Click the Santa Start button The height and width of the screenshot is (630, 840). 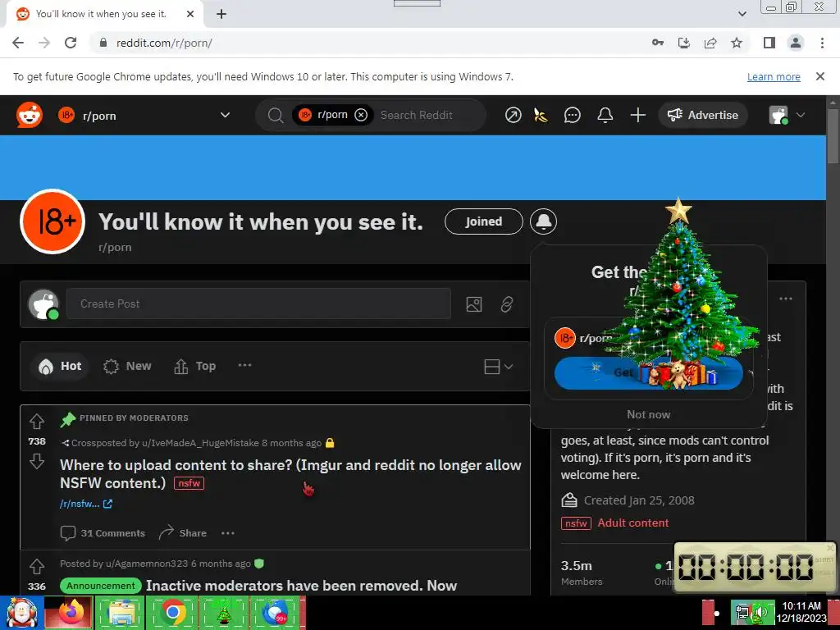[21, 613]
